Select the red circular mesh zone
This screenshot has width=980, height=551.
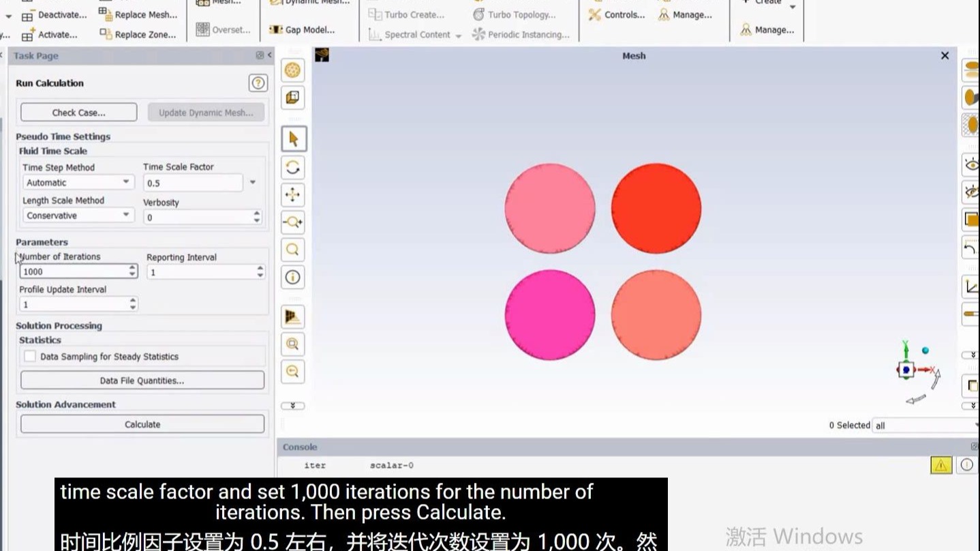click(x=656, y=209)
